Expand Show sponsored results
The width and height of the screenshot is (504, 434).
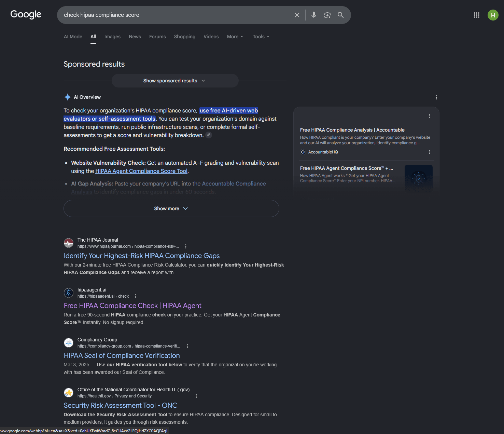[x=175, y=81]
